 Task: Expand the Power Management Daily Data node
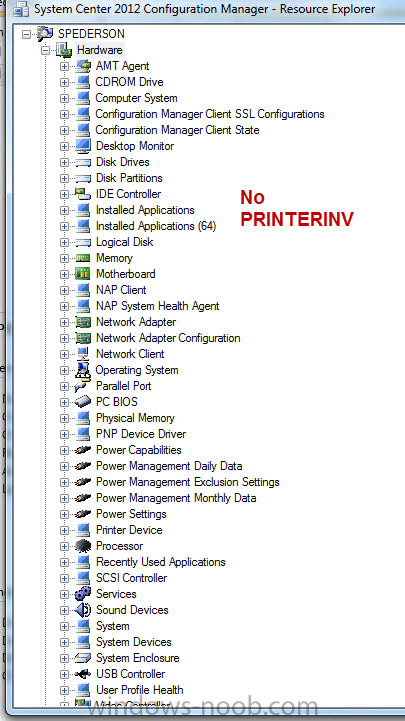[64, 466]
